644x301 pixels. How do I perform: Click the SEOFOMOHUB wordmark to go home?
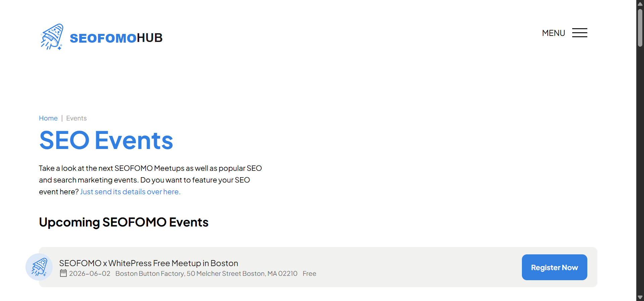pos(116,38)
